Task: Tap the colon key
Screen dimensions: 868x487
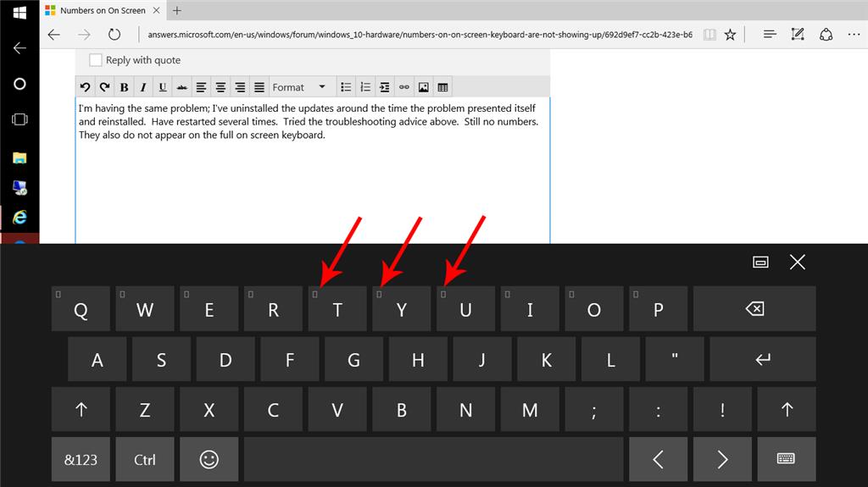Action: [x=658, y=409]
